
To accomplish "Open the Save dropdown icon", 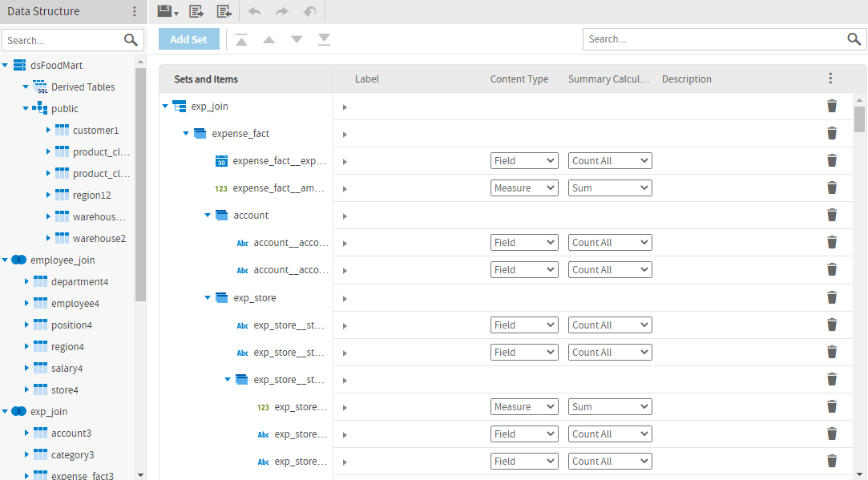I will tap(168, 11).
